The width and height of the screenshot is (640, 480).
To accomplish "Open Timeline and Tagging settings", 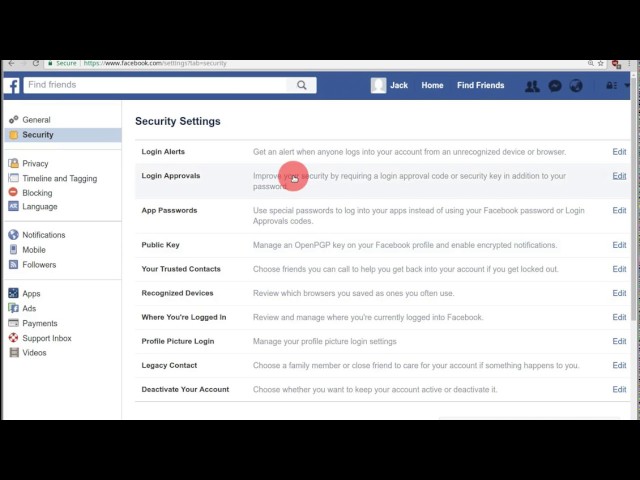I will [62, 178].
